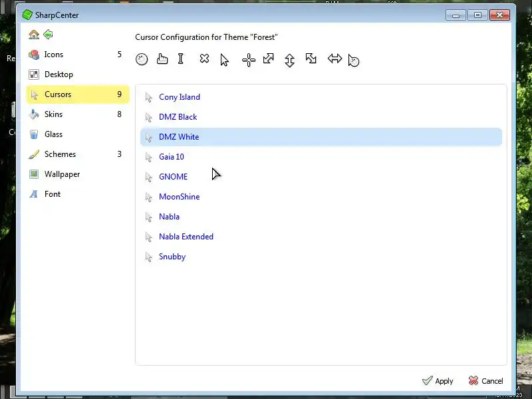Screen dimensions: 532x399
Task: Select the GNOME cursor theme
Action: [321, 177]
